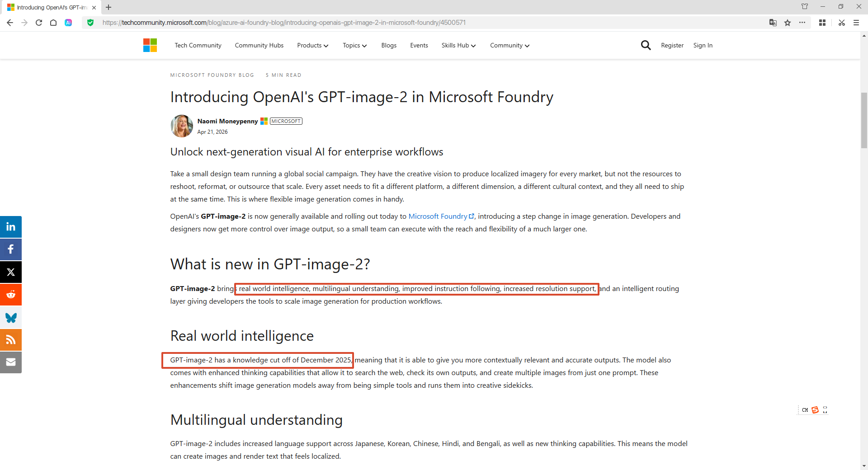Go to Blogs in navigation
Screen dimensions: 868x470
(x=389, y=45)
